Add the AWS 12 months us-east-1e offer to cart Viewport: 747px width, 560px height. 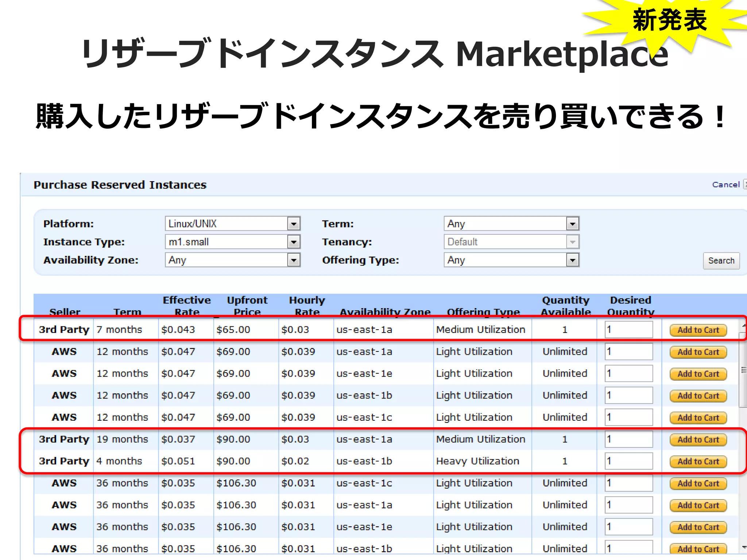698,374
